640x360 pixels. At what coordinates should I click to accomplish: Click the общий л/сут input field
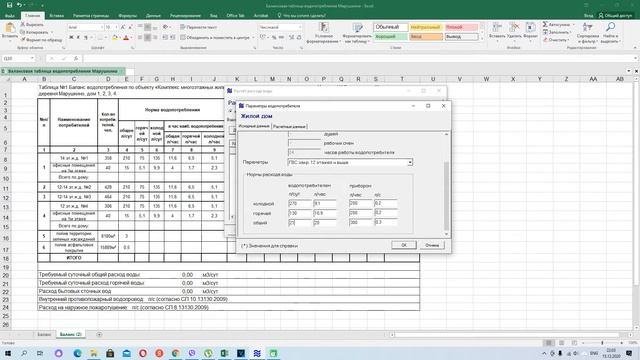(x=300, y=222)
